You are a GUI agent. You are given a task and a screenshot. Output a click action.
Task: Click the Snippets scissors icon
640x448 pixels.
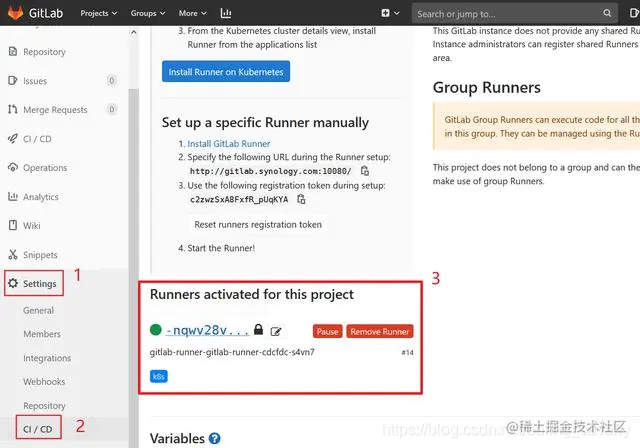pos(13,254)
